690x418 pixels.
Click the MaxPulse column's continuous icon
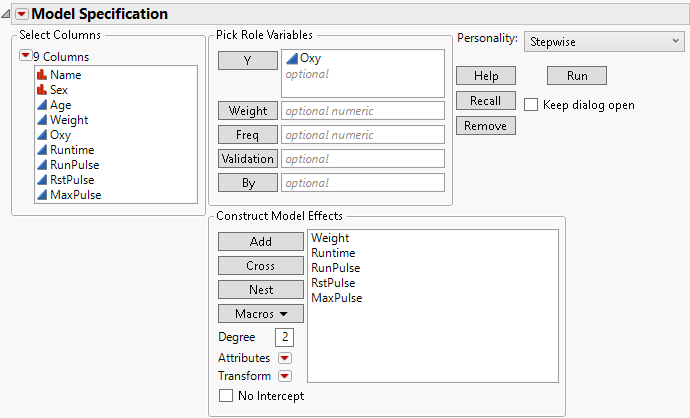[42, 195]
